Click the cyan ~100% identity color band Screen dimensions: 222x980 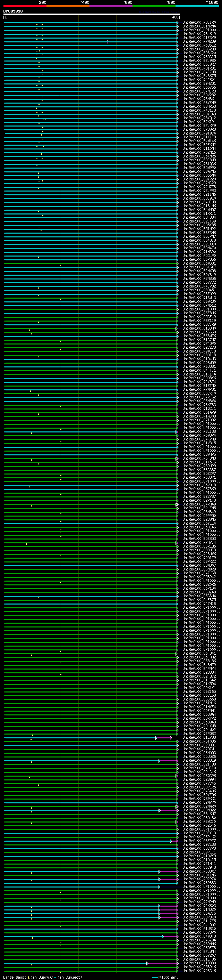tap(197, 6)
